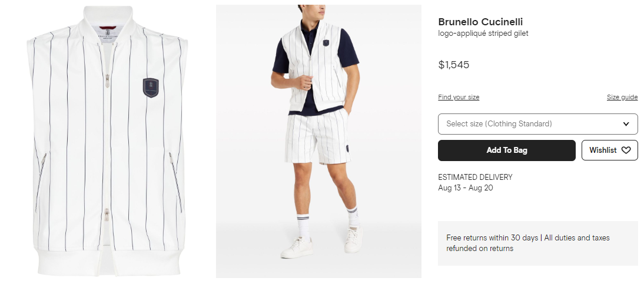Open the flat gilet product photo
The image size is (644, 281).
pos(107,141)
